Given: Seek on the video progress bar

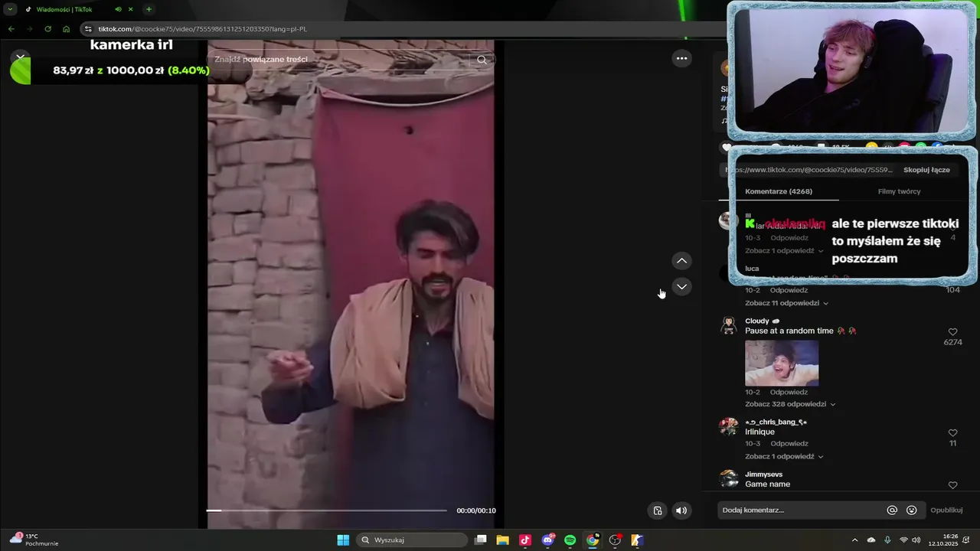Looking at the screenshot, I should [327, 510].
